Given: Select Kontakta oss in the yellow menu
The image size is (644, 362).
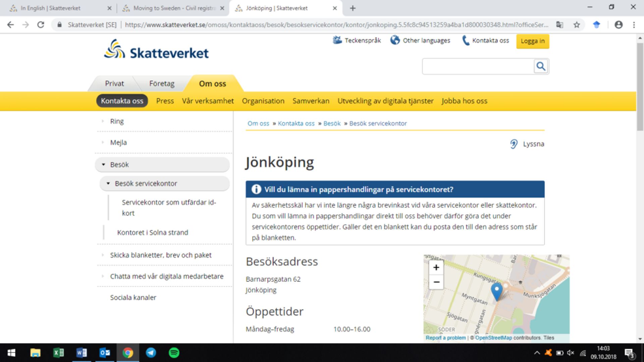Looking at the screenshot, I should click(122, 101).
